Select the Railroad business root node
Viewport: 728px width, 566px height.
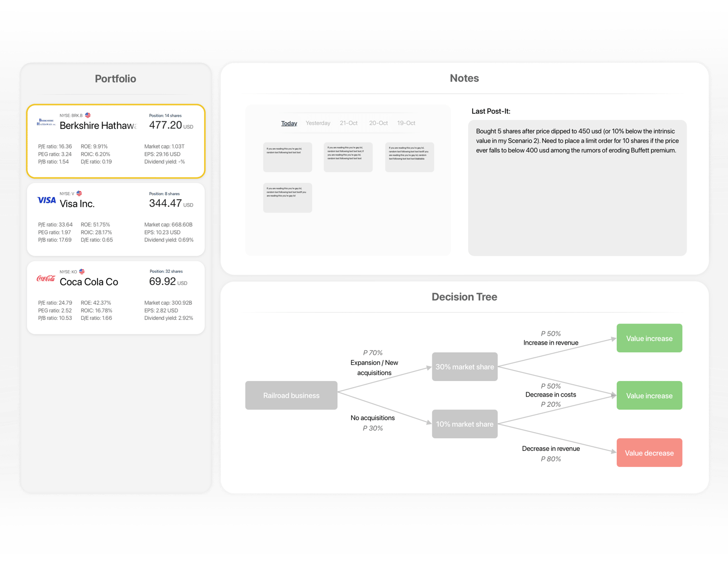coord(291,395)
